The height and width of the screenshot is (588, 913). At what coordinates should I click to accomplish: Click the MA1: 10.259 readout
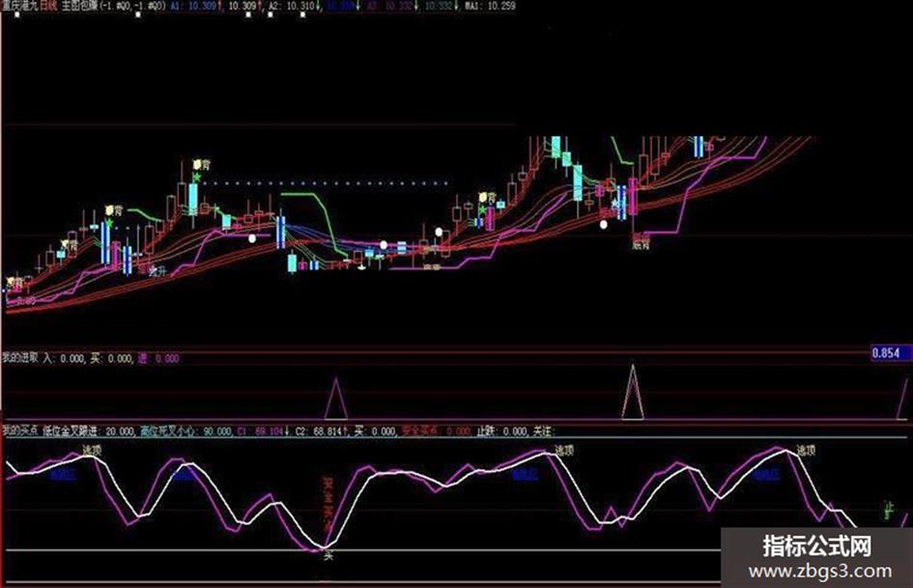[490, 6]
